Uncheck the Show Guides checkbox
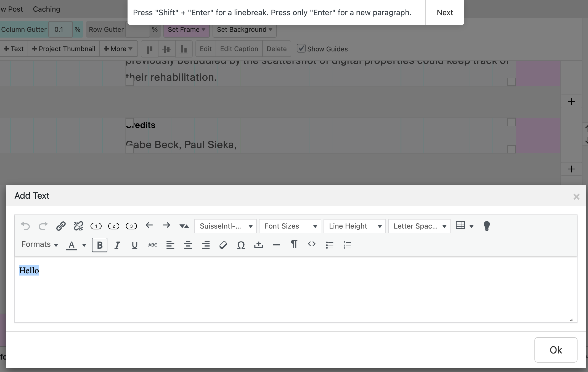The image size is (588, 372). click(x=301, y=48)
